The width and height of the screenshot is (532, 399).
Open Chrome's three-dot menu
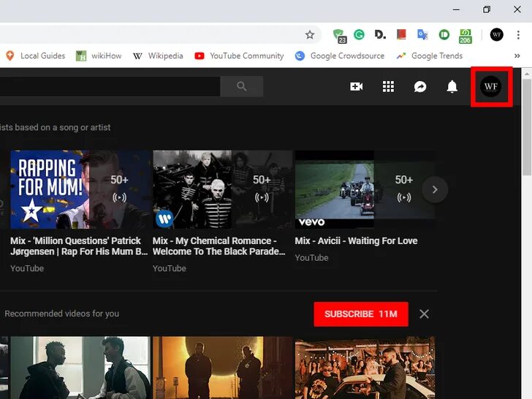tap(518, 34)
